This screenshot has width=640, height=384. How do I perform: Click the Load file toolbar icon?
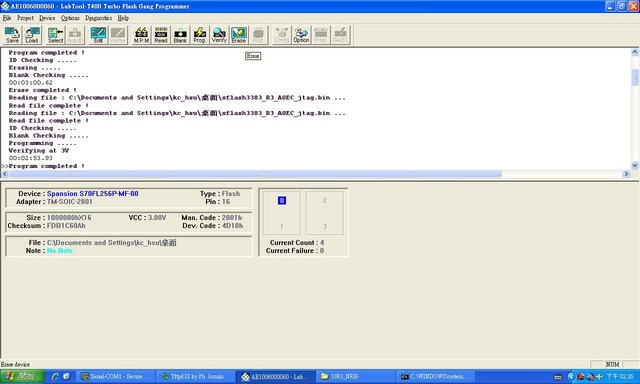tap(32, 35)
